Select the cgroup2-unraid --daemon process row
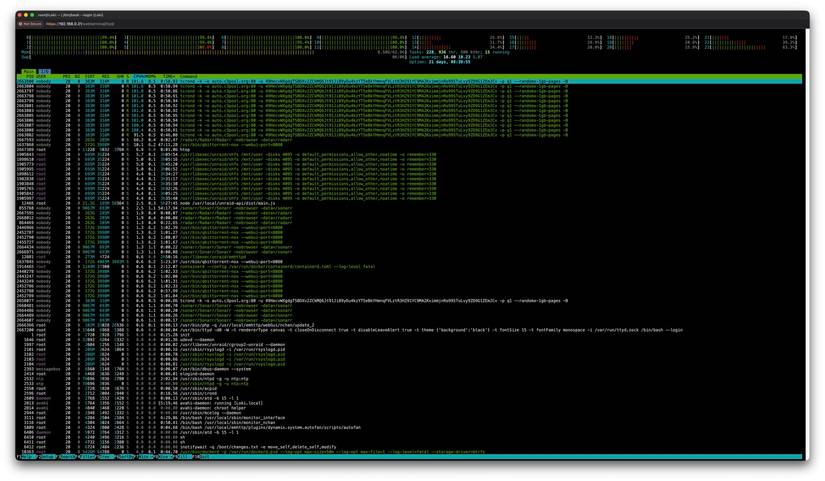 (x=408, y=345)
